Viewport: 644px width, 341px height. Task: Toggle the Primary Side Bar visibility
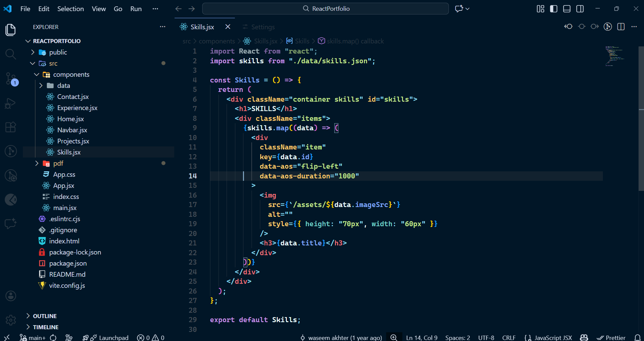point(553,9)
